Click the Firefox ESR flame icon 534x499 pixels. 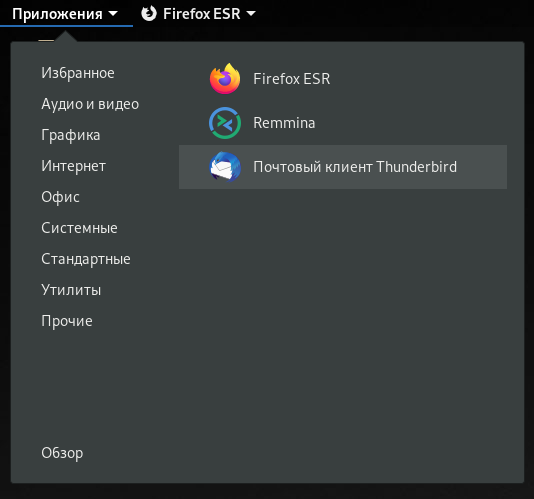pos(225,79)
